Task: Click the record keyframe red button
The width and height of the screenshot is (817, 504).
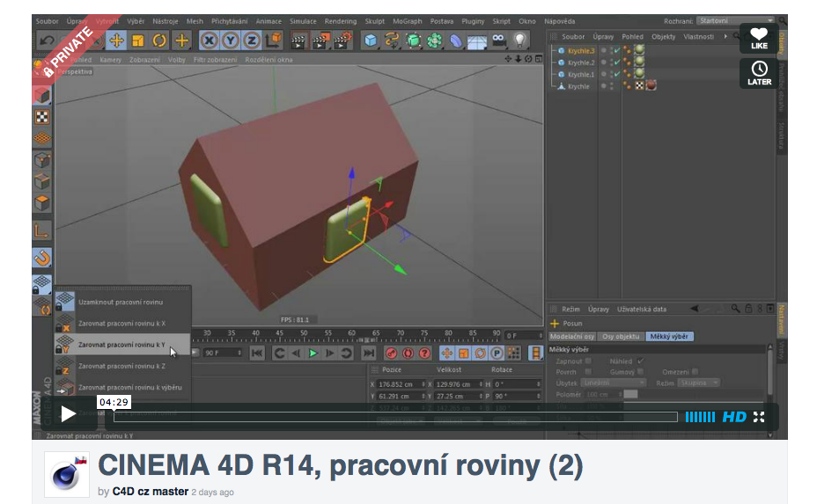Action: (x=391, y=353)
